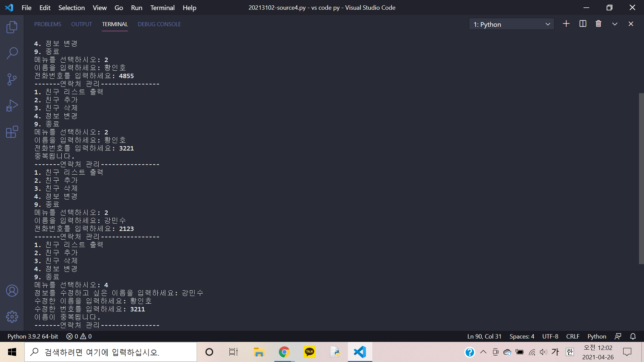Image resolution: width=644 pixels, height=362 pixels.
Task: Change file encoding via UTF-8
Action: (550, 336)
